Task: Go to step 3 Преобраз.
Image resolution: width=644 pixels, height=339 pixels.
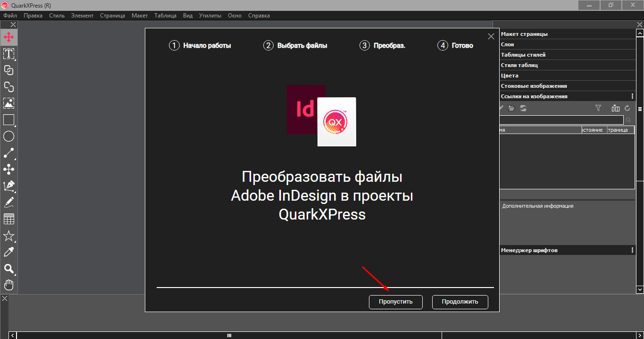Action: pos(382,45)
